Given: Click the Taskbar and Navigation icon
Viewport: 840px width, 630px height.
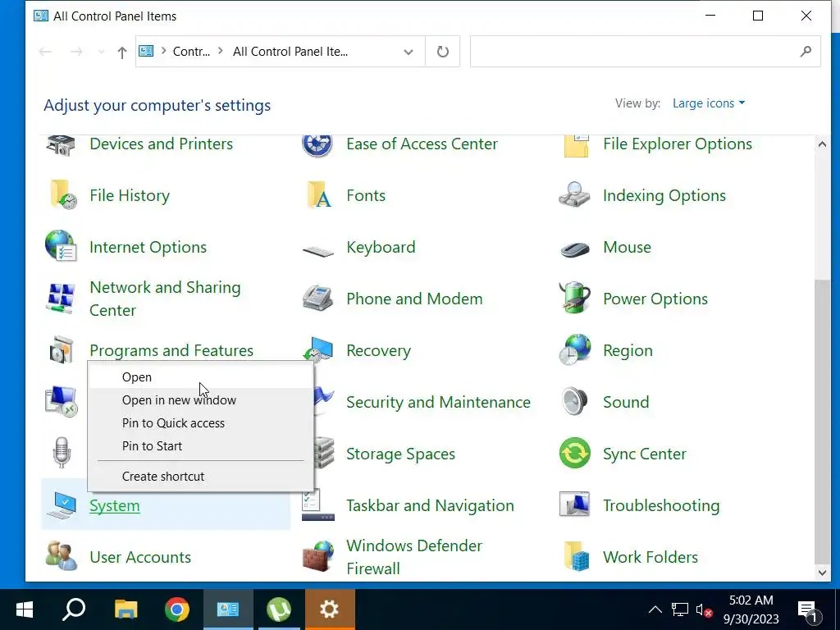Looking at the screenshot, I should click(x=317, y=504).
